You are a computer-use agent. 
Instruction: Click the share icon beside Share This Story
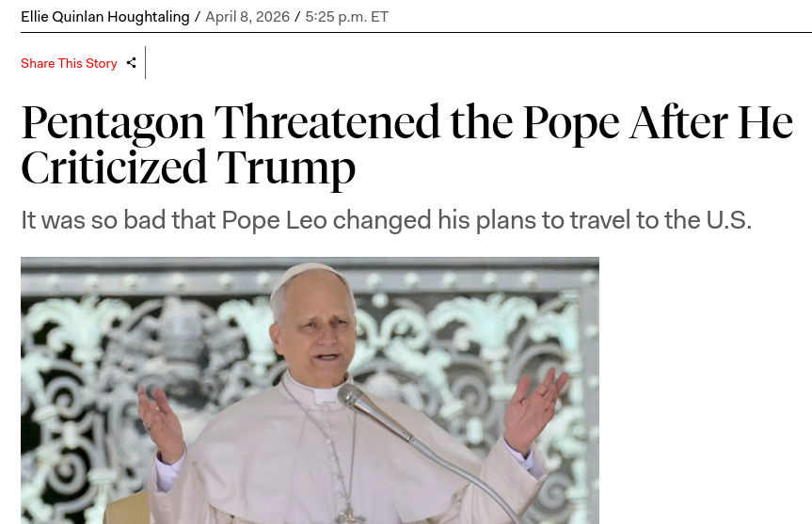[132, 63]
